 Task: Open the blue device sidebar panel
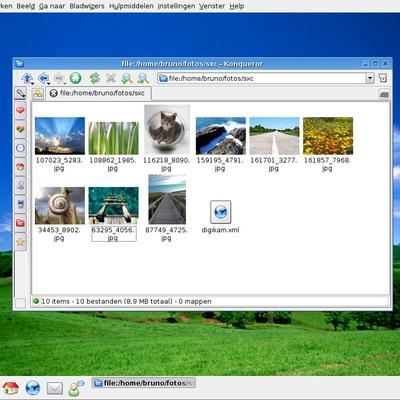20,204
